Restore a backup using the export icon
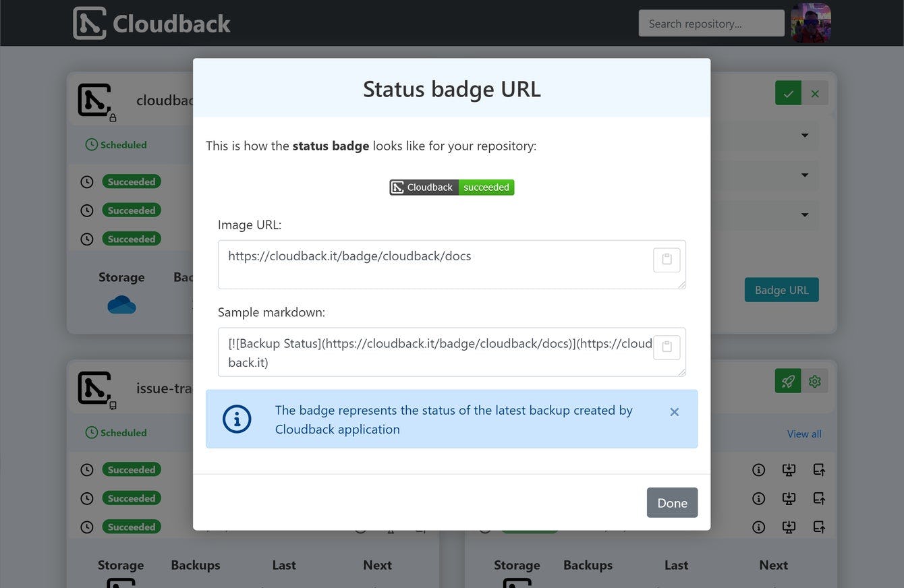The height and width of the screenshot is (588, 904). (819, 469)
